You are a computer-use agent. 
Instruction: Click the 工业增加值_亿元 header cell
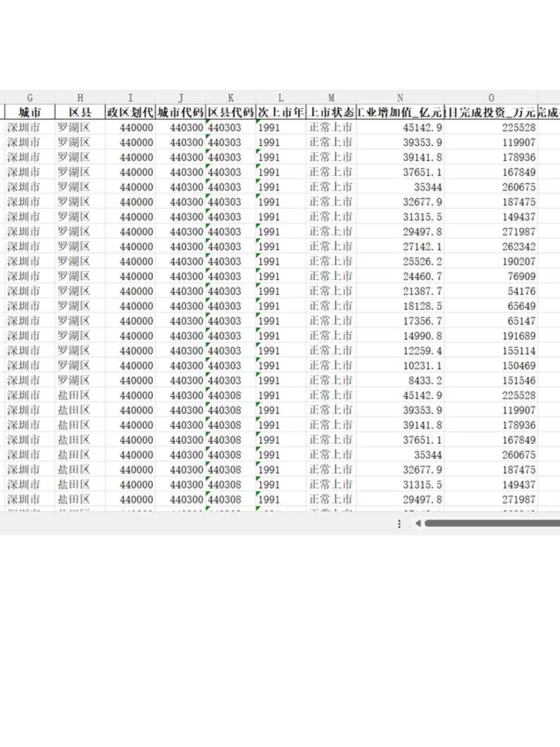400,112
